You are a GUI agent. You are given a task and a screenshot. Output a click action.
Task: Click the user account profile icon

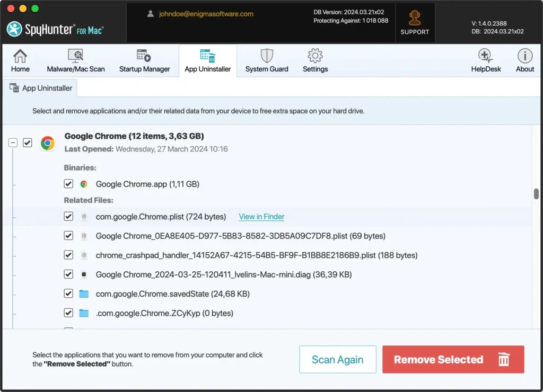coord(150,14)
